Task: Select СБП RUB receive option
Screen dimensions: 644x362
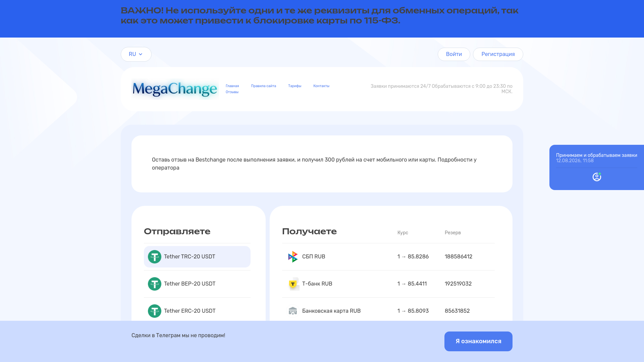Action: point(314,257)
